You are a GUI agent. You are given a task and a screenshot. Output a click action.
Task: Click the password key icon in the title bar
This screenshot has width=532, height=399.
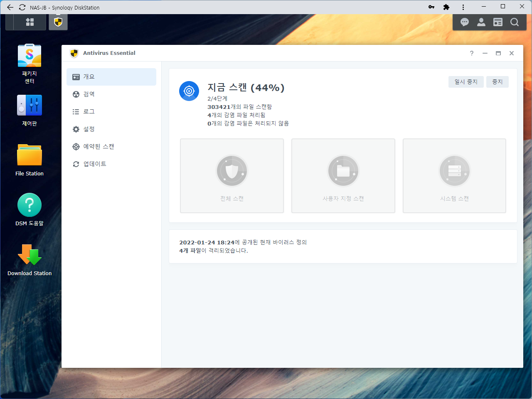(x=431, y=7)
